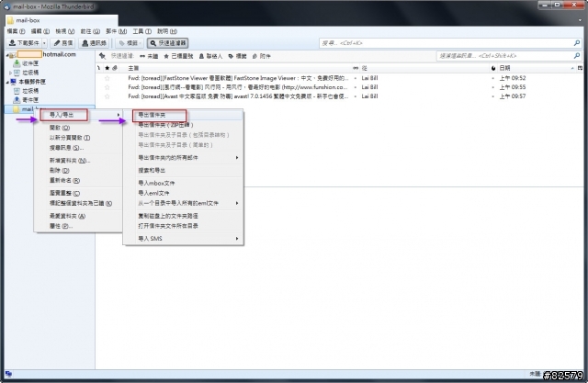The image size is (588, 383).
Task: Choose Open (開啟) in folder context menu
Action: click(x=78, y=128)
